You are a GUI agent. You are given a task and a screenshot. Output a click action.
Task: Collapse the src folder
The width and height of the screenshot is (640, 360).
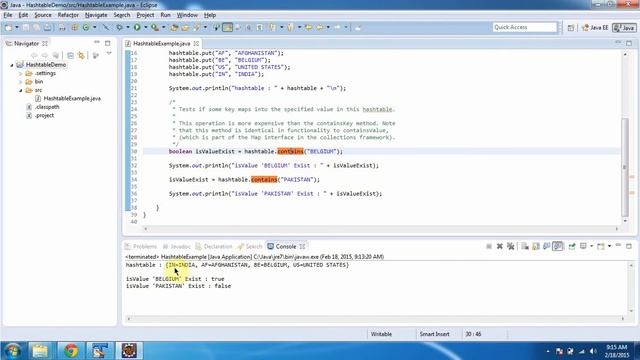click(20, 90)
